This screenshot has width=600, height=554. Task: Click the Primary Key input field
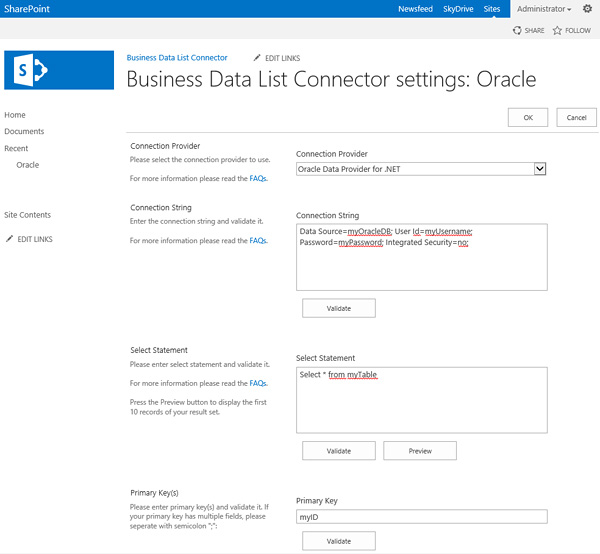(422, 517)
